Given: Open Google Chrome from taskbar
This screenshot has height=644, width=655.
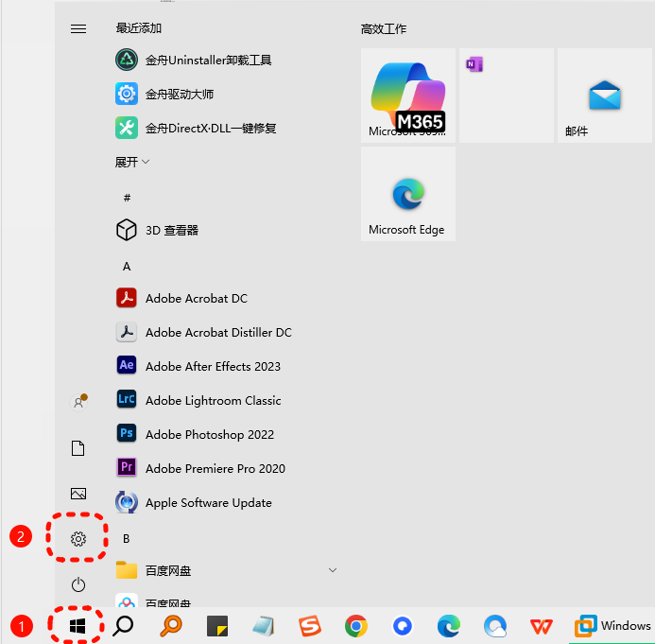Looking at the screenshot, I should point(356,626).
